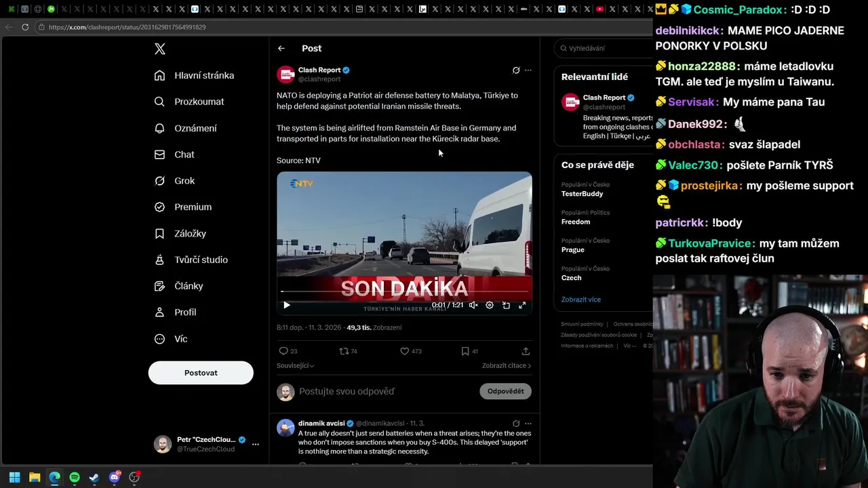This screenshot has width=868, height=488.
Task: Open Prozkoumat in the sidebar
Action: tap(189, 102)
